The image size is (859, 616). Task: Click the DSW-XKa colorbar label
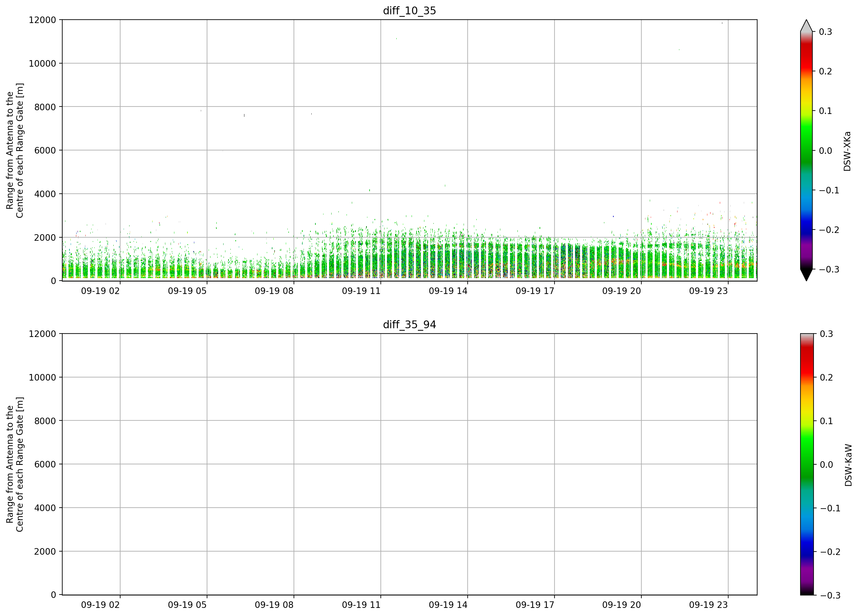coord(847,151)
